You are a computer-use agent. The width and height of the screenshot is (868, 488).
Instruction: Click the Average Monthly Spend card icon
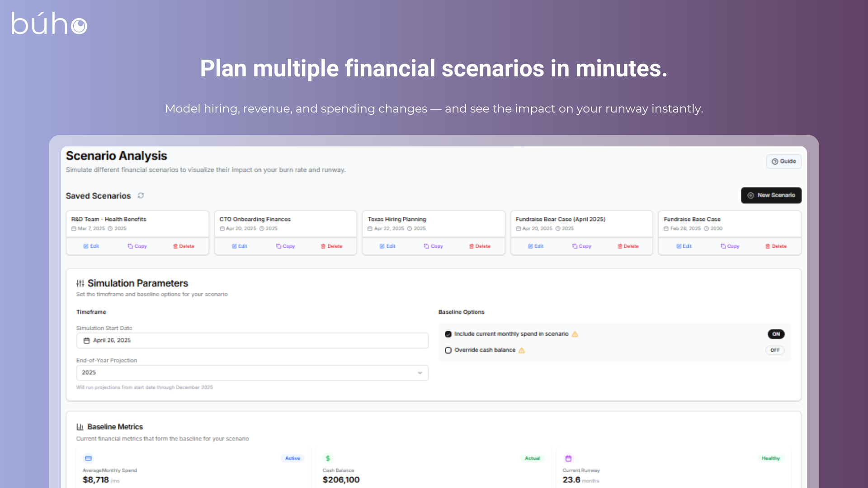[x=89, y=458]
